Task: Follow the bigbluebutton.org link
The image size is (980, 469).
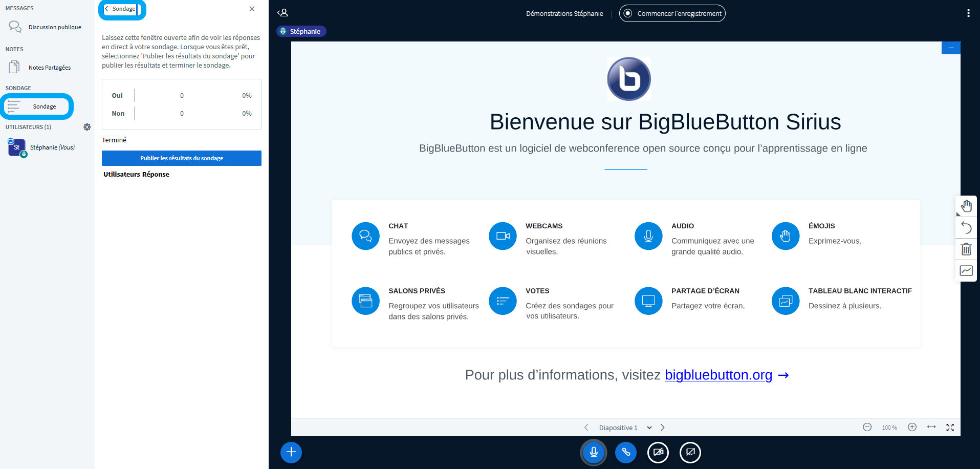Action: (718, 375)
